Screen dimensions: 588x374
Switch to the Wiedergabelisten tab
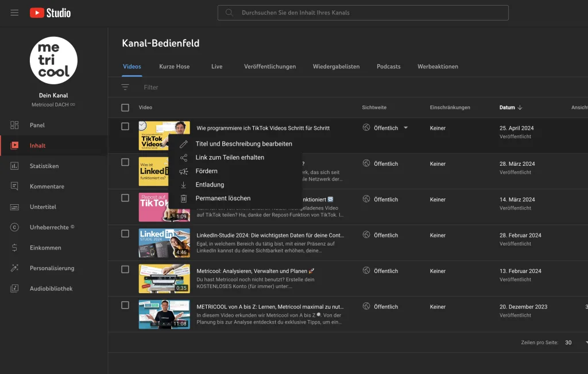(336, 67)
